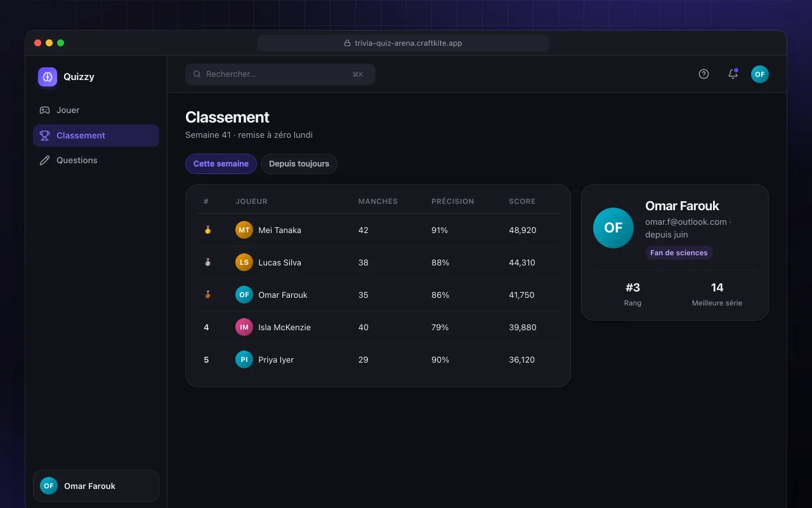Open the notifications bell
812x508 pixels.
733,74
